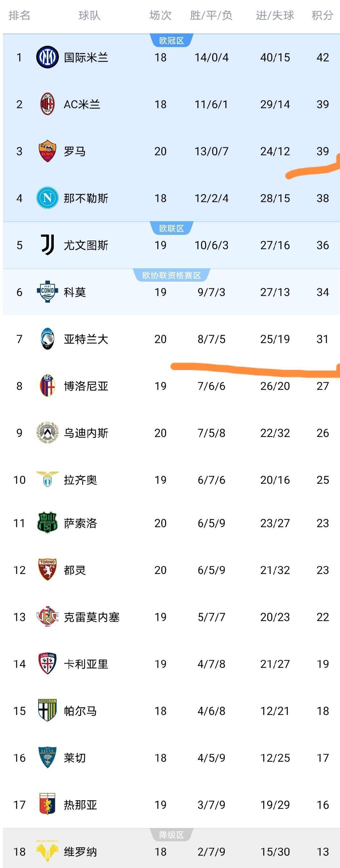
Task: Click the Torino bull crest
Action: point(47,570)
